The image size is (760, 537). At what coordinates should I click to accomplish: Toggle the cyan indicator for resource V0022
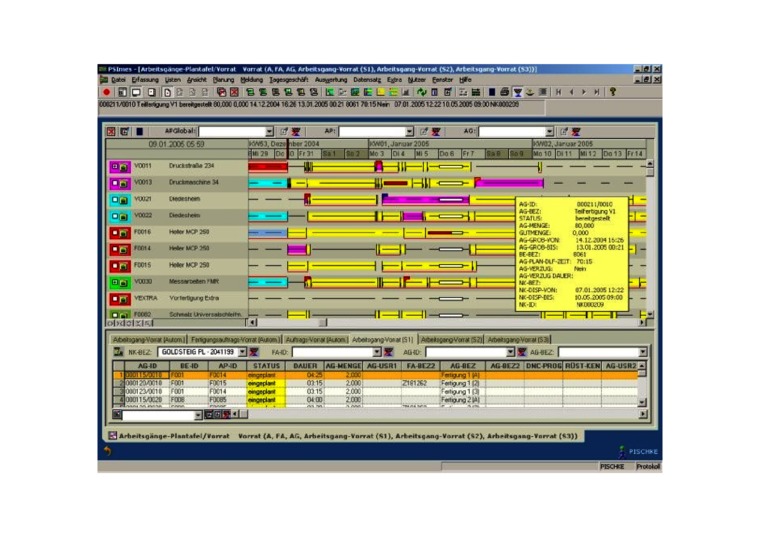(x=116, y=215)
